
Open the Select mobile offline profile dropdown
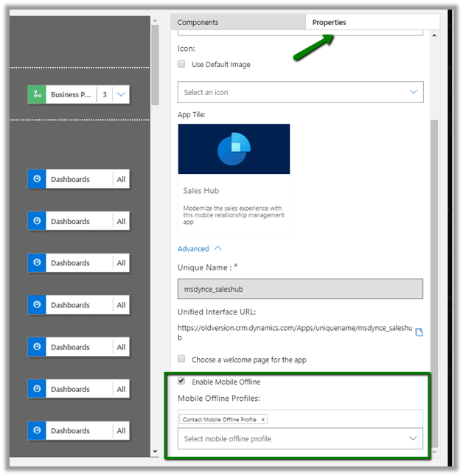tap(301, 438)
